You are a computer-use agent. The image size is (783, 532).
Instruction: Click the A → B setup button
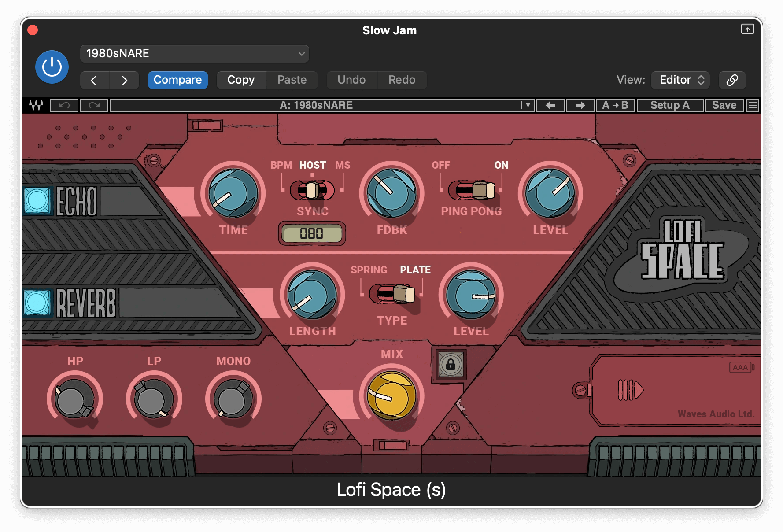[616, 105]
